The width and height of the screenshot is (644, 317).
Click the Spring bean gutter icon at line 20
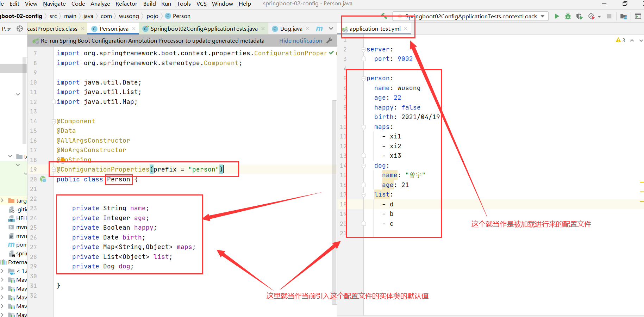click(x=43, y=179)
